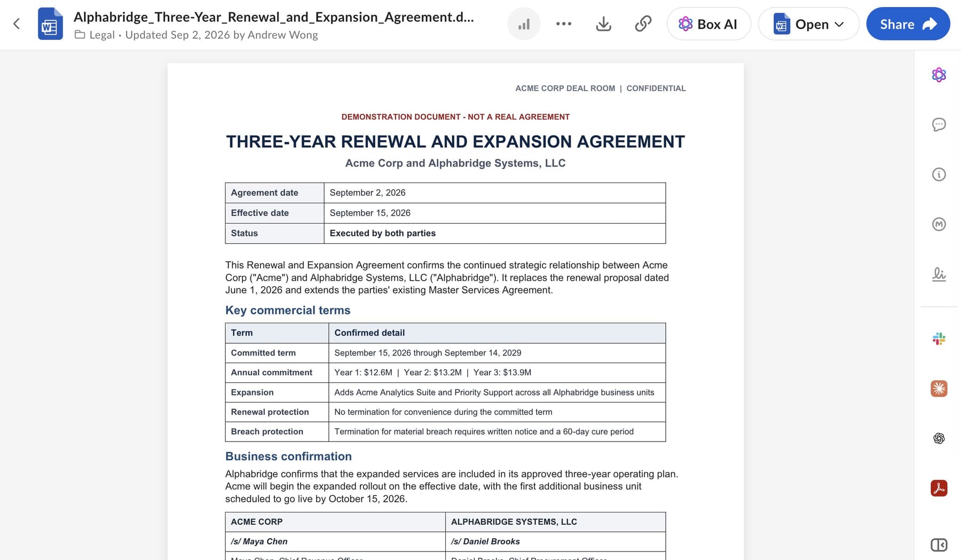Click 'Executed by both parties' status cell
This screenshot has width=961, height=560.
tap(495, 233)
